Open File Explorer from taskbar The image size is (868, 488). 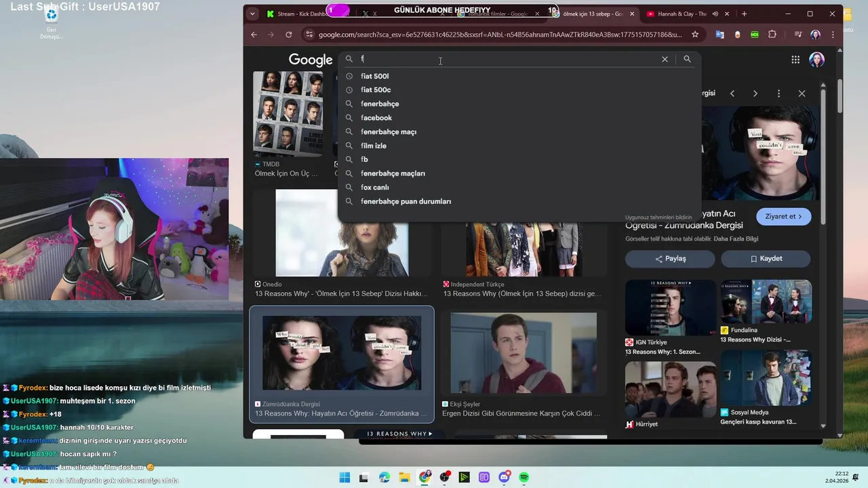tap(404, 477)
